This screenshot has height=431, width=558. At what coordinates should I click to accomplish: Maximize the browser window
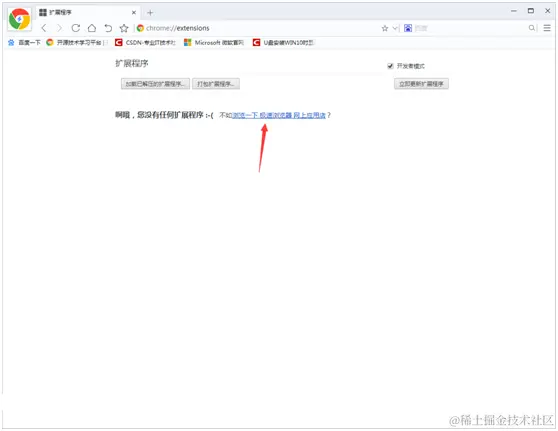click(531, 11)
